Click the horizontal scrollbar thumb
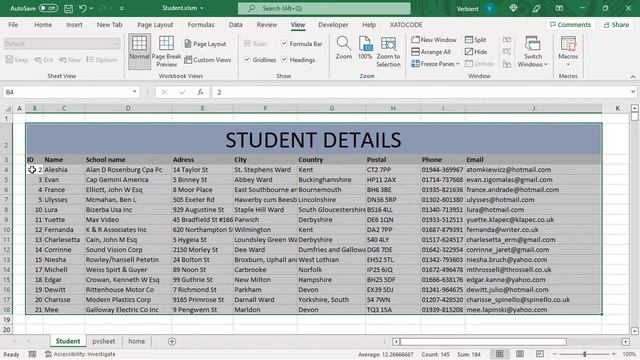Viewport: 640px width, 360px height. [483, 341]
